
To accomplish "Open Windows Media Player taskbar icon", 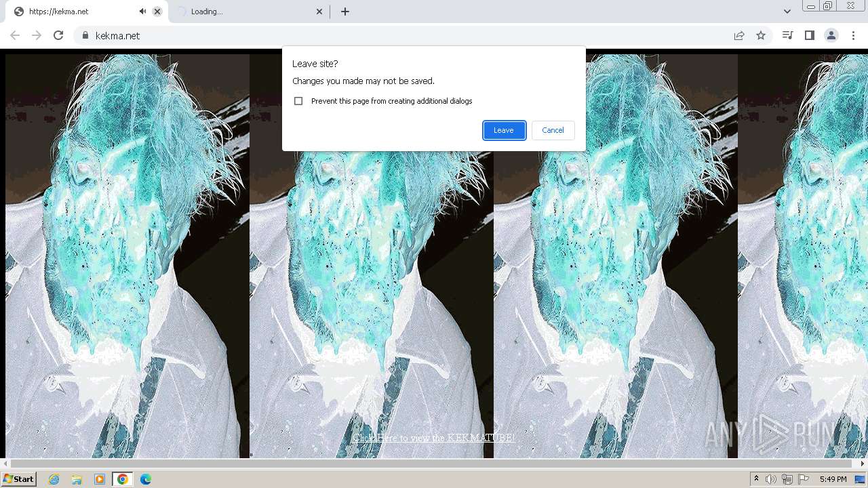I will coord(100,479).
